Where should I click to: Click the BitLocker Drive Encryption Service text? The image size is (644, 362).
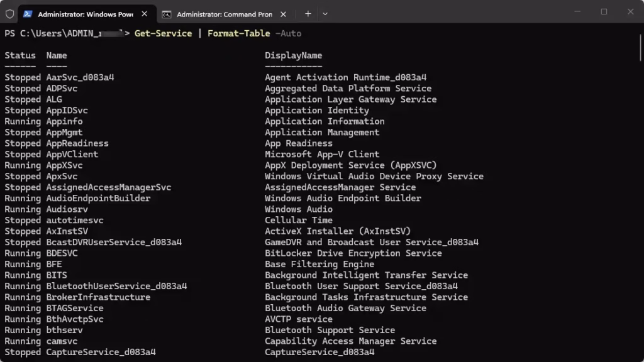pyautogui.click(x=353, y=253)
